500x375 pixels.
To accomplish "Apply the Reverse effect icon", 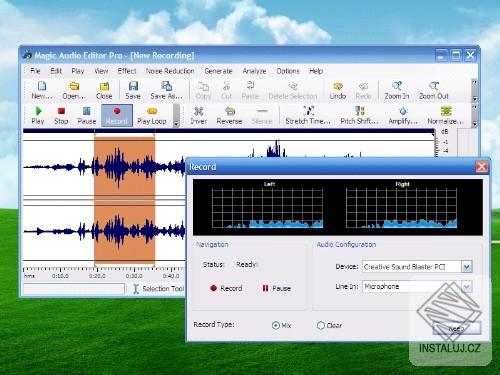I will point(229,115).
